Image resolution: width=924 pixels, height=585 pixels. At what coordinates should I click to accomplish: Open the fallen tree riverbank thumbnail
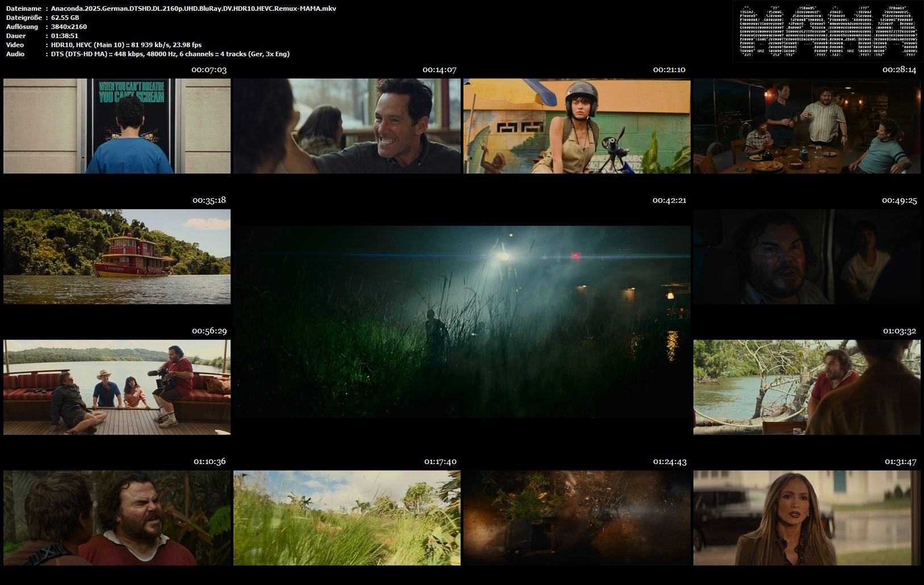(x=807, y=387)
